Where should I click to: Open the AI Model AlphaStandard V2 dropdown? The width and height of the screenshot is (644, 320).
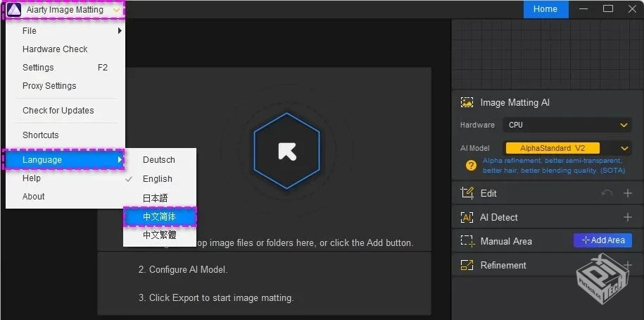pos(567,148)
